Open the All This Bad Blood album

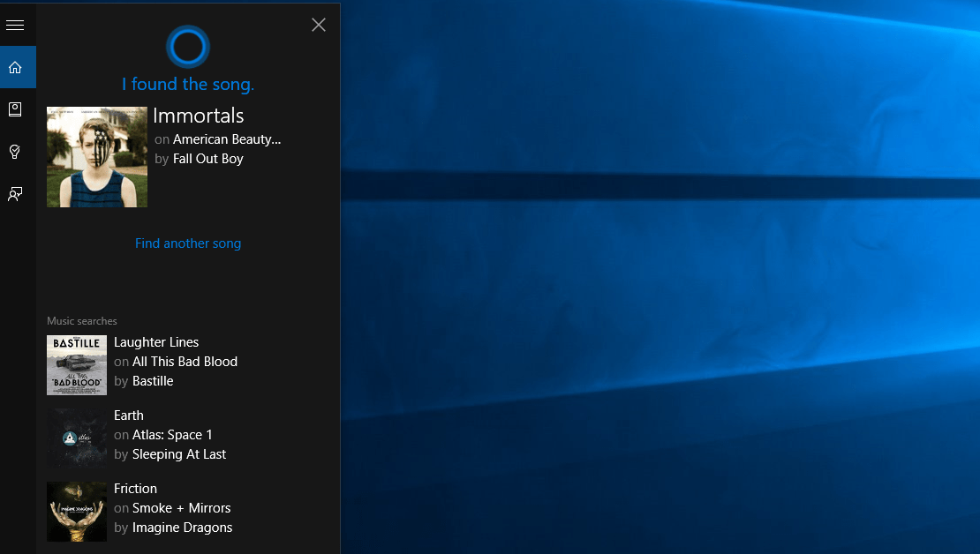coord(185,362)
